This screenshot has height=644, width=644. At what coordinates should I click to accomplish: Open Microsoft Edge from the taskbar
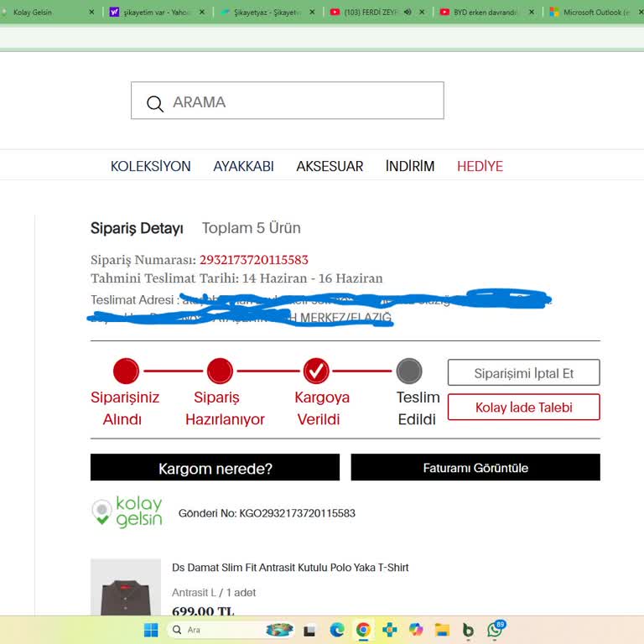click(337, 630)
